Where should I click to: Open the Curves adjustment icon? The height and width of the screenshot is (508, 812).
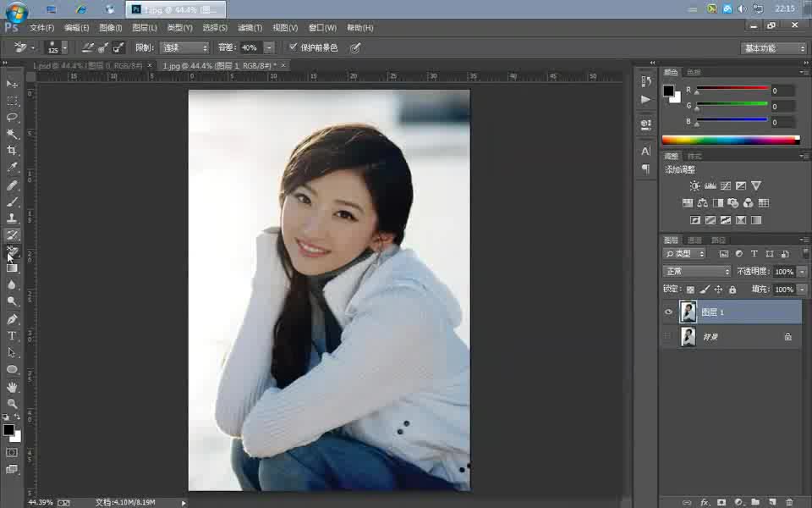(726, 185)
